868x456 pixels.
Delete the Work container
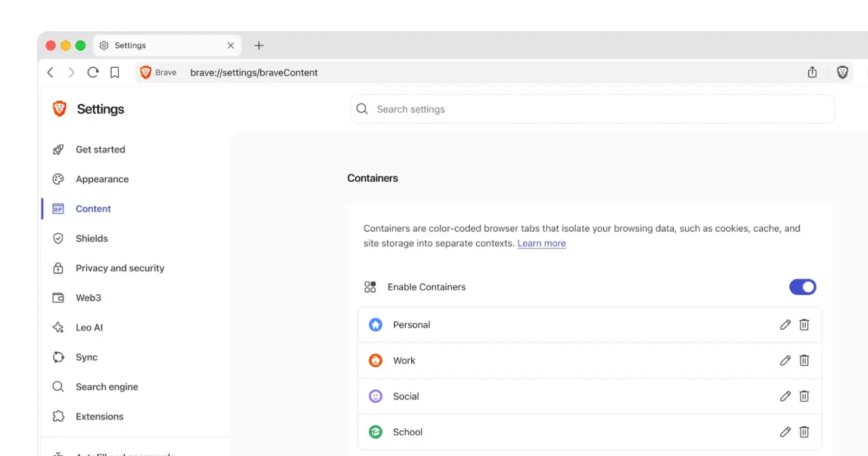pyautogui.click(x=804, y=360)
